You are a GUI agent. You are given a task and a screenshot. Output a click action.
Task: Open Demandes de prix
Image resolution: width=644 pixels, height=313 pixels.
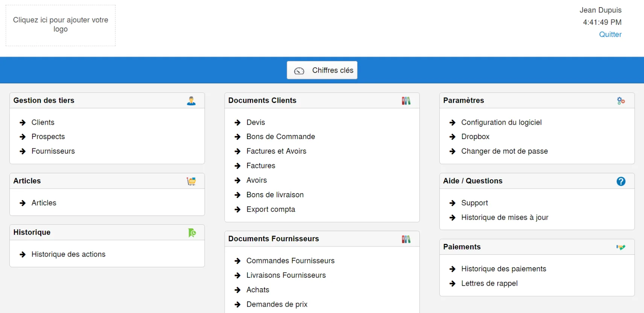pyautogui.click(x=277, y=304)
